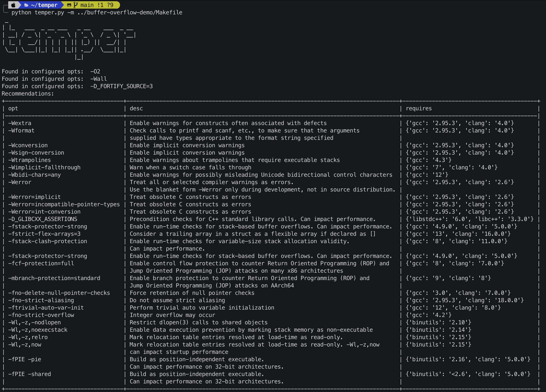Select the -fPIE -pie option cell
This screenshot has height=392, width=546.
pos(25,360)
